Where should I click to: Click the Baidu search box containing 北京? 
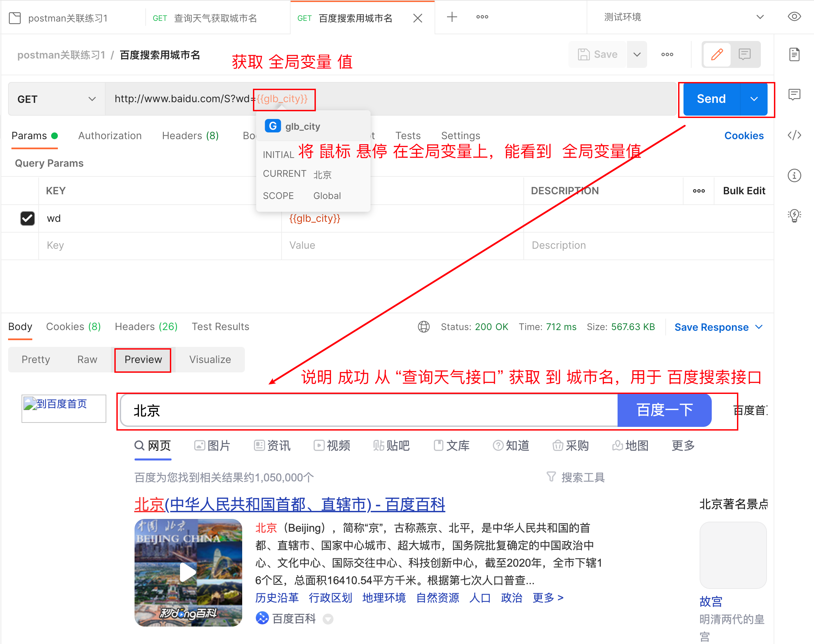tap(369, 411)
